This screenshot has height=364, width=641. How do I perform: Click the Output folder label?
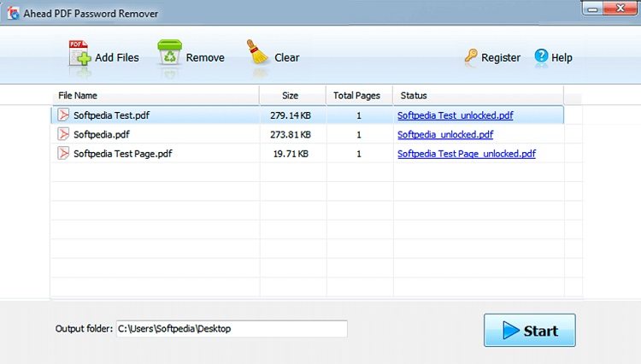pos(84,328)
